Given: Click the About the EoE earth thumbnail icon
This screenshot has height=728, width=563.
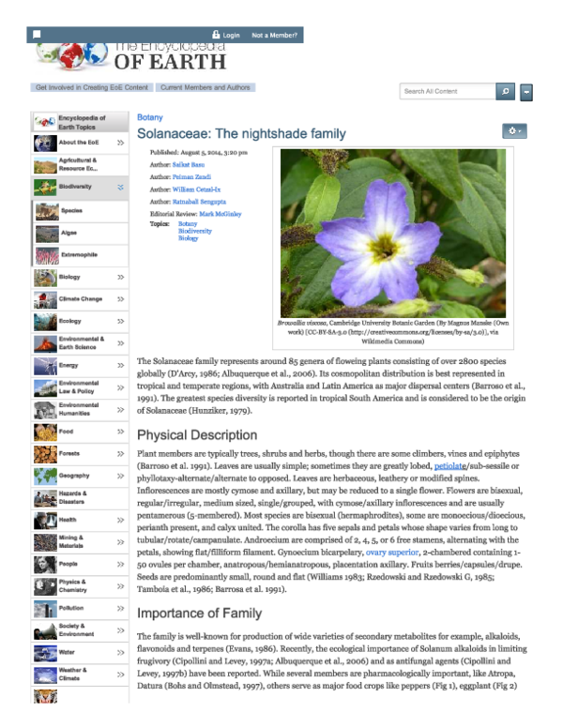Looking at the screenshot, I should click(45, 143).
